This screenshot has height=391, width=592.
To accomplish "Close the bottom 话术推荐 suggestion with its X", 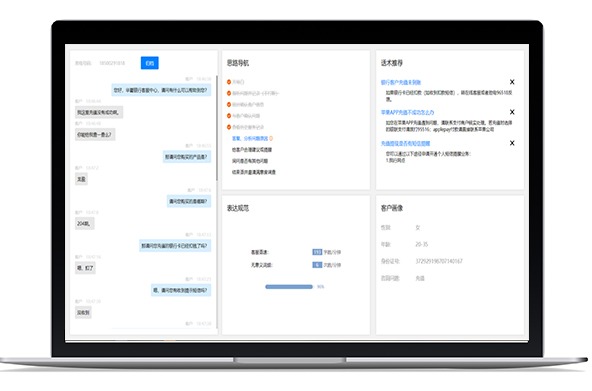I will click(512, 143).
